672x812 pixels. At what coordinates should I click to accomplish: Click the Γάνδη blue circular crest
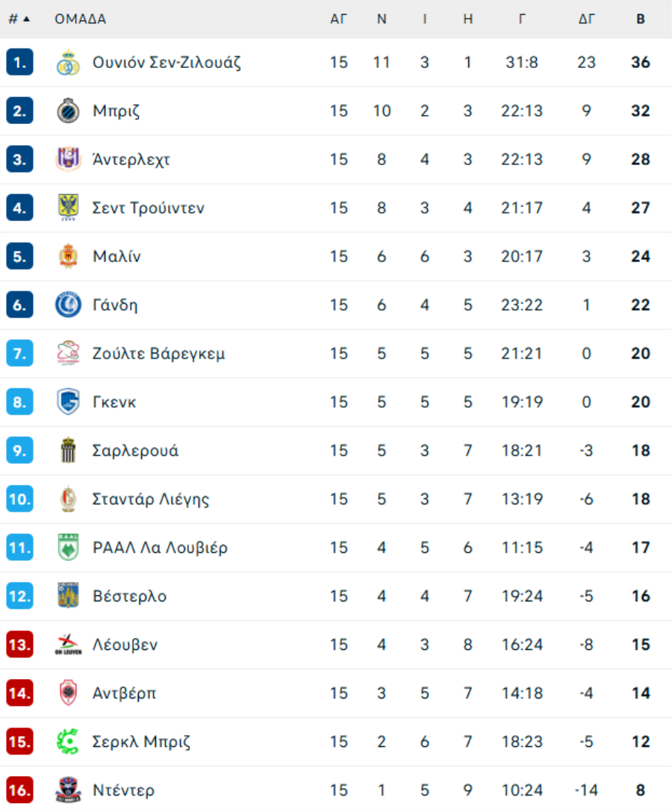tap(68, 305)
